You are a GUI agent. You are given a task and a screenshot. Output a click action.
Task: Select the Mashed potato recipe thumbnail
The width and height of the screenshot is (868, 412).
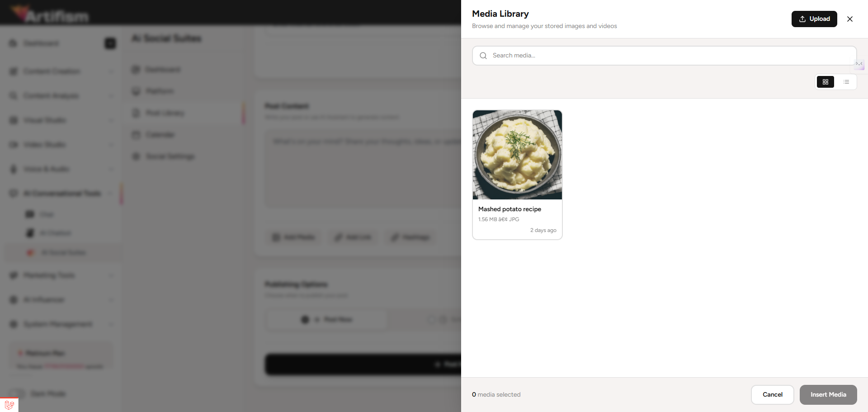click(x=517, y=155)
